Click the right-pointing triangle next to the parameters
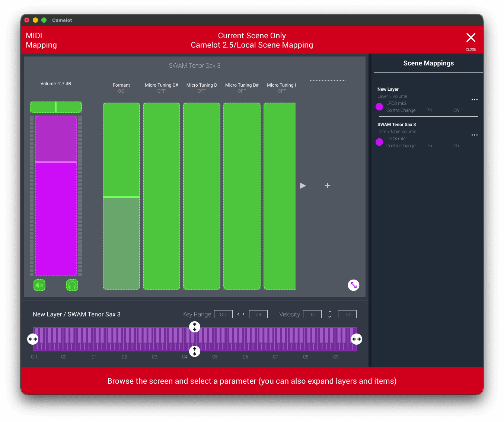This screenshot has width=504, height=422. [303, 186]
